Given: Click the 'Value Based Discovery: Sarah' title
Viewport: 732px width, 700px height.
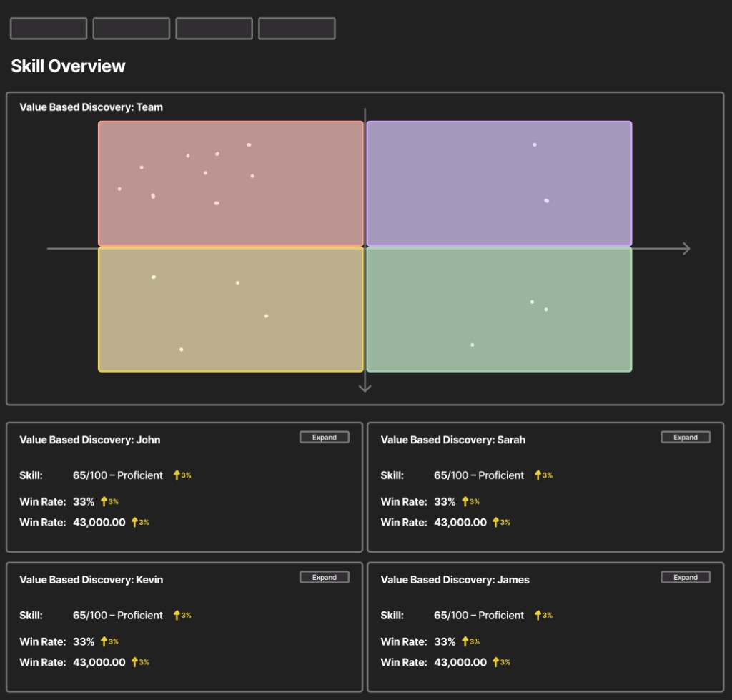Looking at the screenshot, I should pos(452,440).
